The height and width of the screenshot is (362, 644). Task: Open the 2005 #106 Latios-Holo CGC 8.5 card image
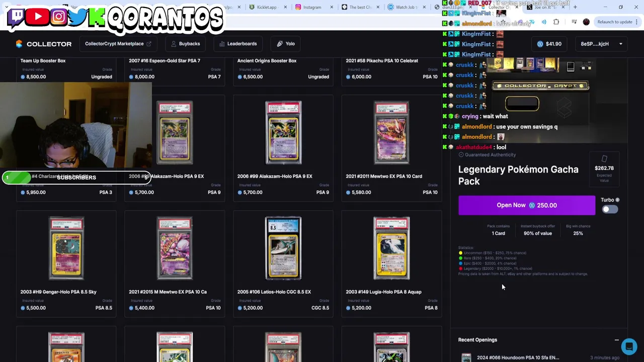click(x=283, y=248)
